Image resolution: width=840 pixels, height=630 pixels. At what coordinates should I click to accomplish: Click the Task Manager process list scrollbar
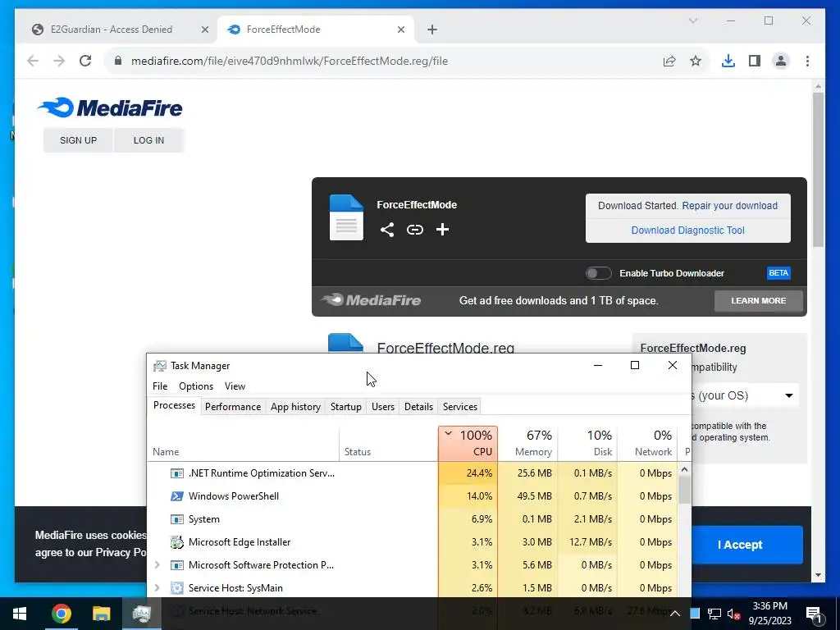[684, 489]
